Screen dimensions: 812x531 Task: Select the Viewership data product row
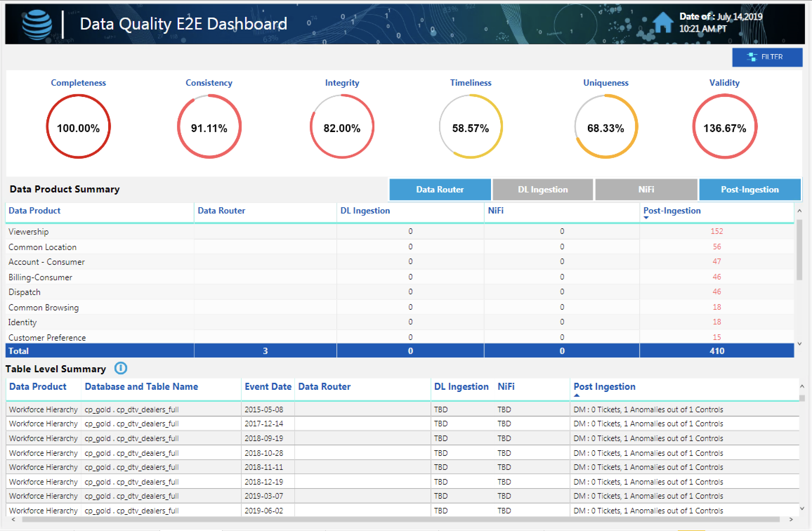point(28,232)
